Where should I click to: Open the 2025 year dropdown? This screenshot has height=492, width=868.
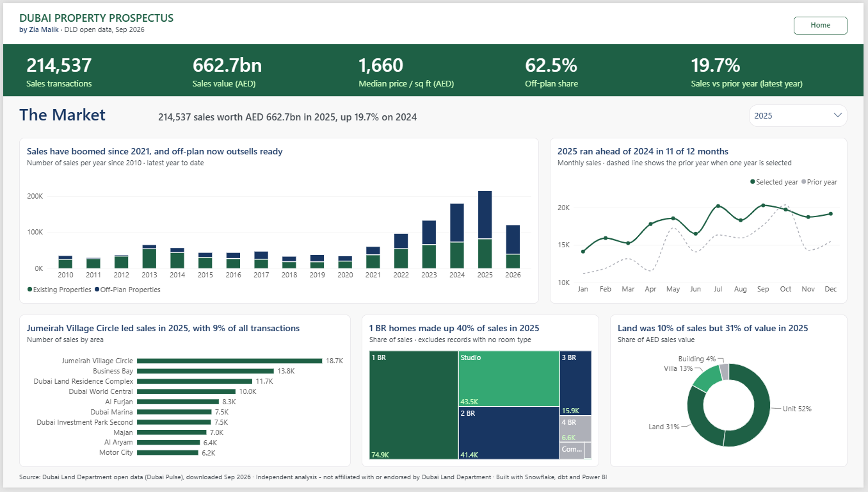[x=798, y=116]
